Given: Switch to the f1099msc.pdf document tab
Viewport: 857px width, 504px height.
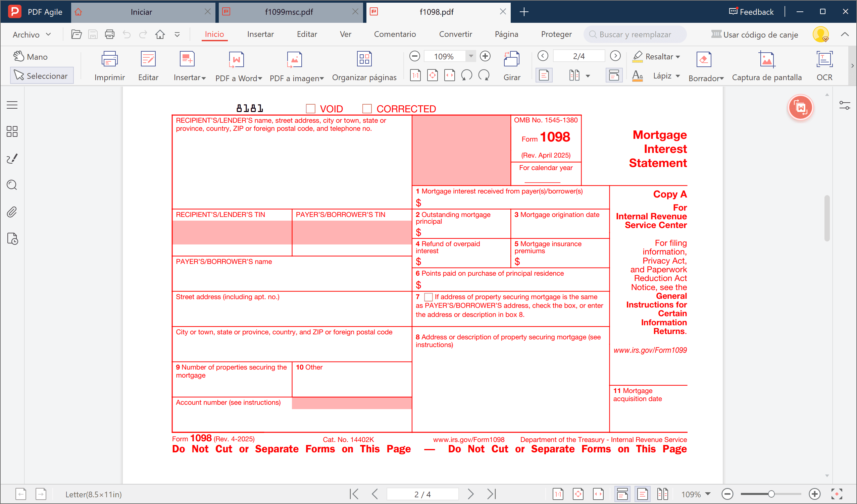Looking at the screenshot, I should (x=289, y=12).
